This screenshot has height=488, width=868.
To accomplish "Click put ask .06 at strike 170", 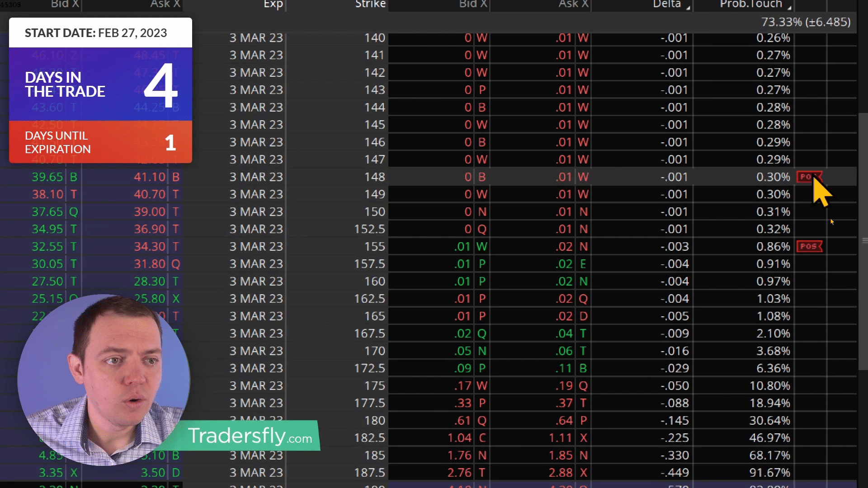I will point(564,351).
